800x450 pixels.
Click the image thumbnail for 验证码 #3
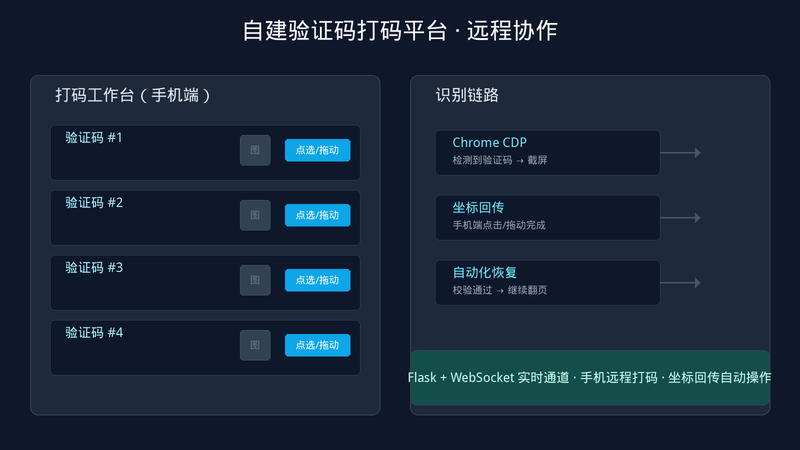(255, 280)
